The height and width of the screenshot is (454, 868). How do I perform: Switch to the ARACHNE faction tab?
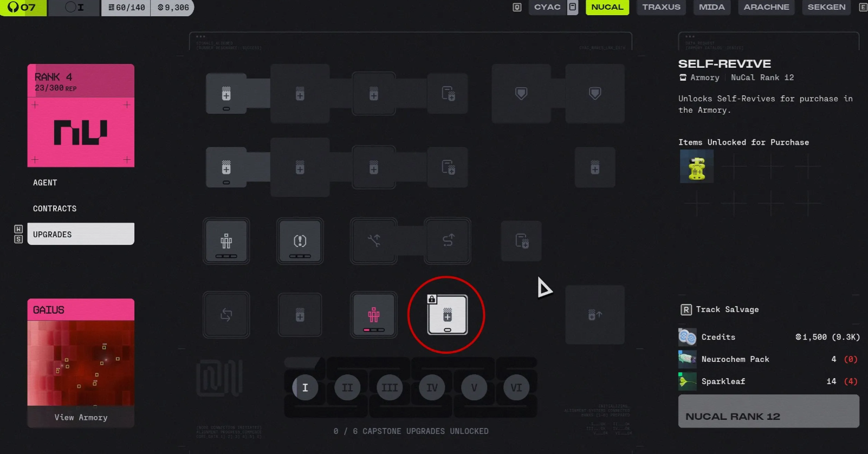(x=766, y=7)
